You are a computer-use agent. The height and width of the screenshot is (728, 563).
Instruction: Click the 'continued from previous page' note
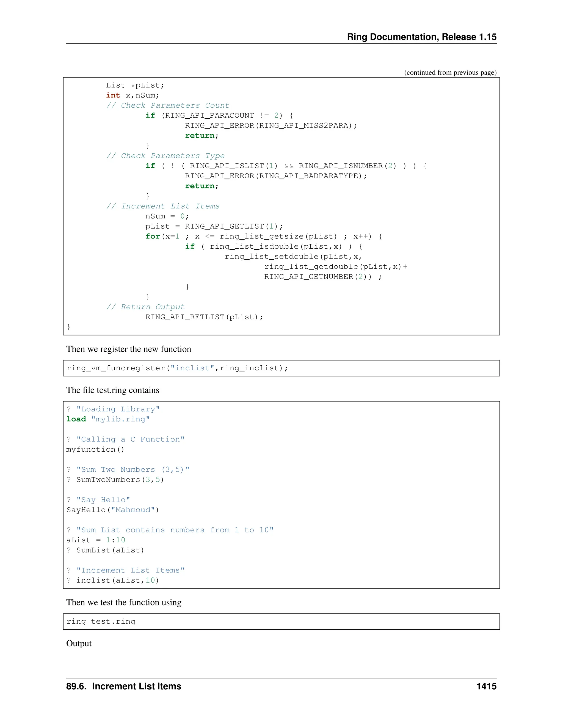click(450, 72)
